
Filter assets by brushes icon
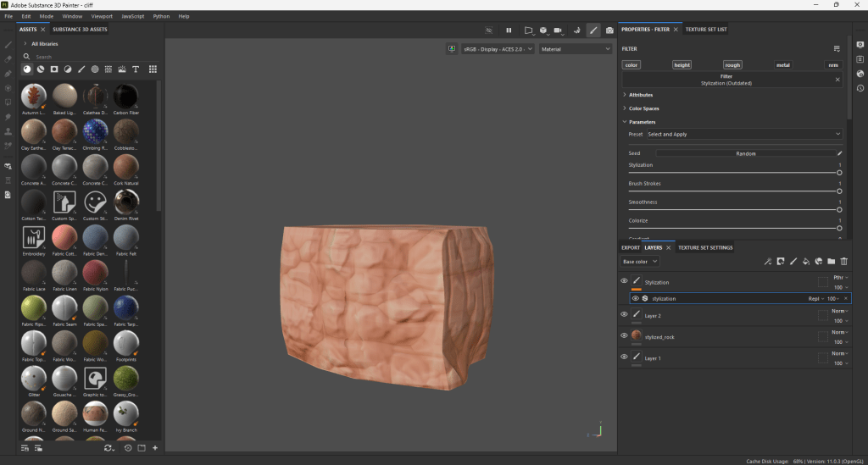pos(81,69)
